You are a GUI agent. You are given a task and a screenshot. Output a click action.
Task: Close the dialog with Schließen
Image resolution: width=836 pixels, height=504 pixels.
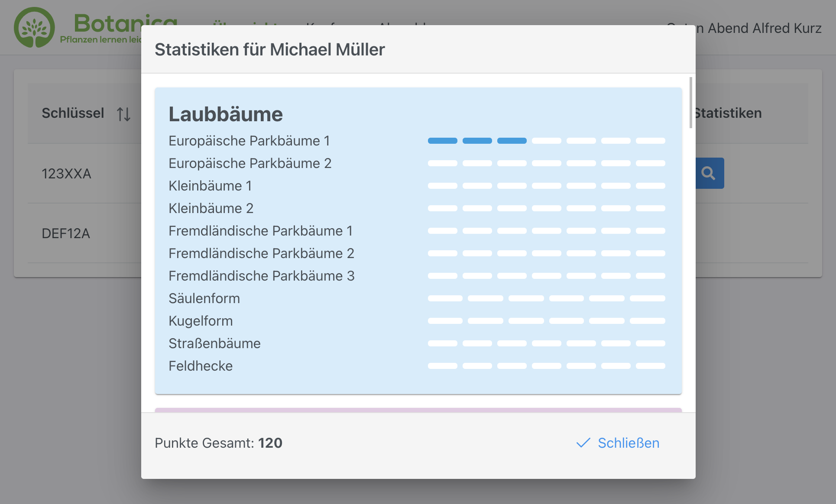point(618,443)
